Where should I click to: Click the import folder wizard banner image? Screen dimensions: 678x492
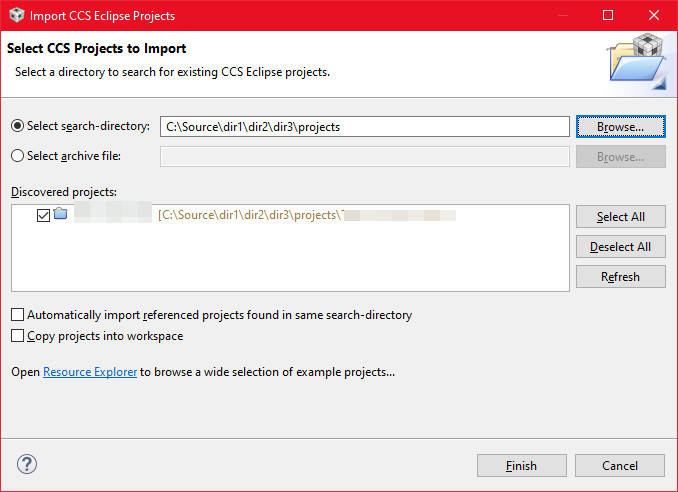[636, 61]
